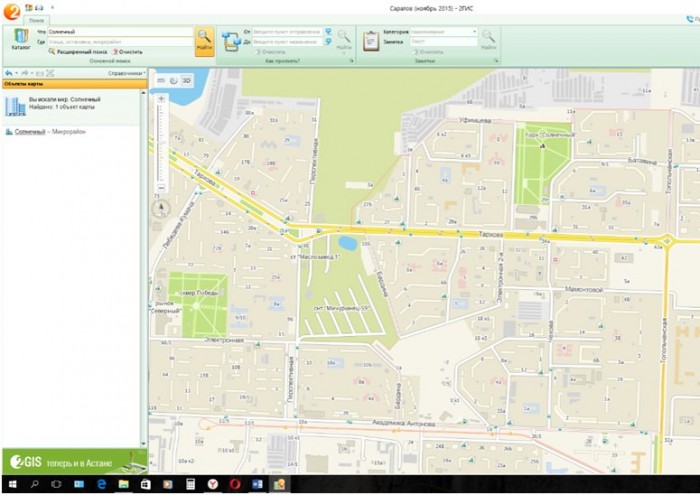Open the Справочники dropdown

127,73
